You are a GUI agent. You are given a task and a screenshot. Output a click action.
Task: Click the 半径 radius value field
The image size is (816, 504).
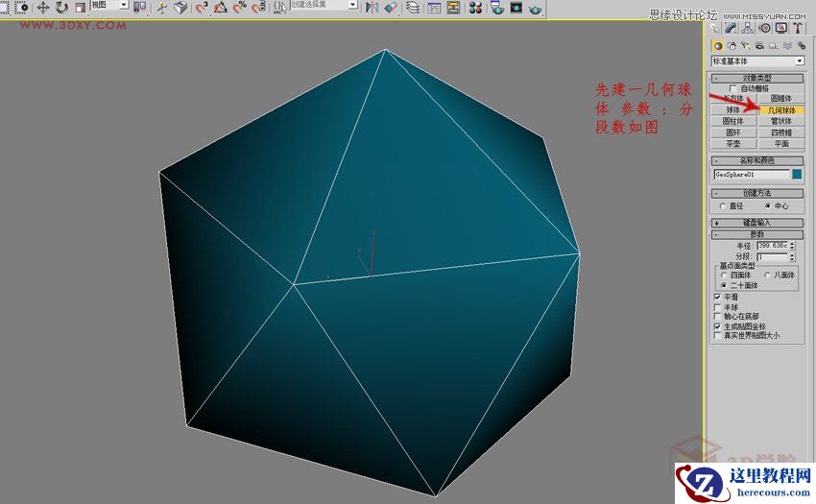coord(773,245)
